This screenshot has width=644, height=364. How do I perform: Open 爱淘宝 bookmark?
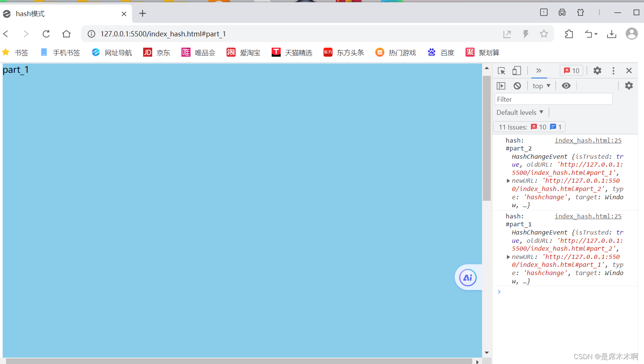(243, 53)
